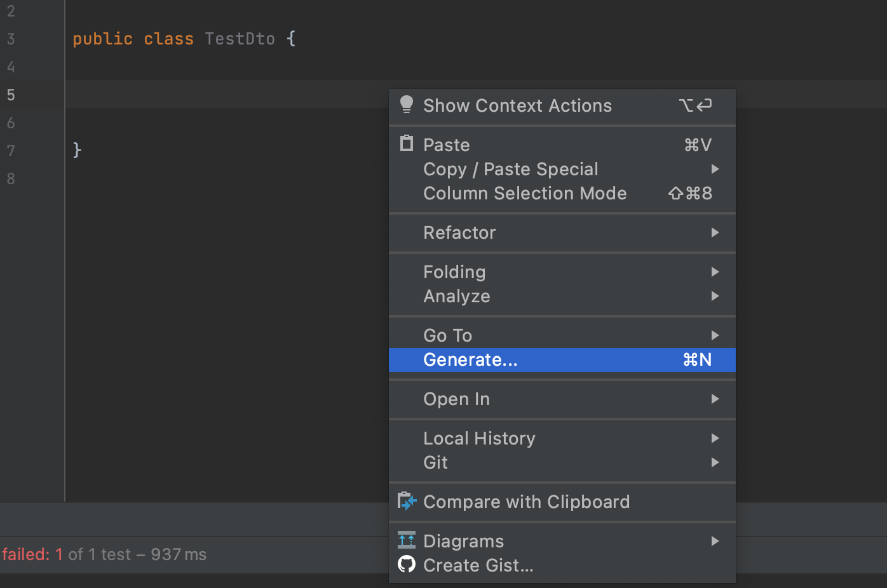Viewport: 887px width, 588px height.
Task: Click the Compare with Clipboard icon
Action: coord(407,501)
